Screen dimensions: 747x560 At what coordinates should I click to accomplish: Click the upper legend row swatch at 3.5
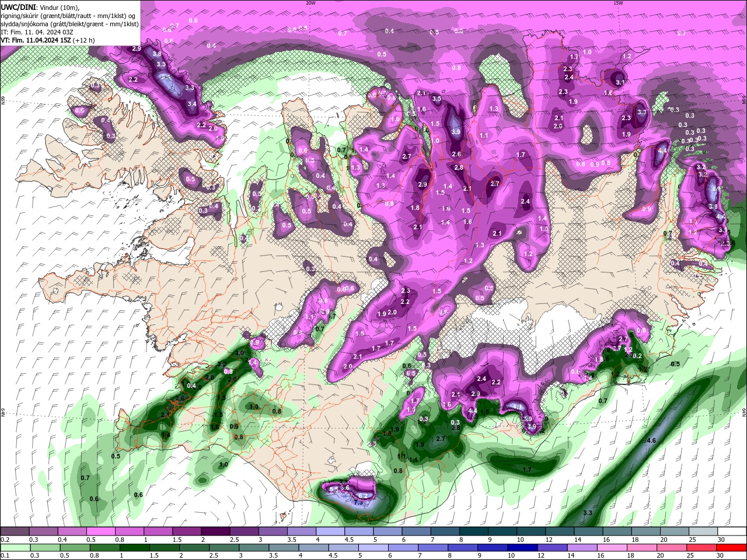(302, 531)
